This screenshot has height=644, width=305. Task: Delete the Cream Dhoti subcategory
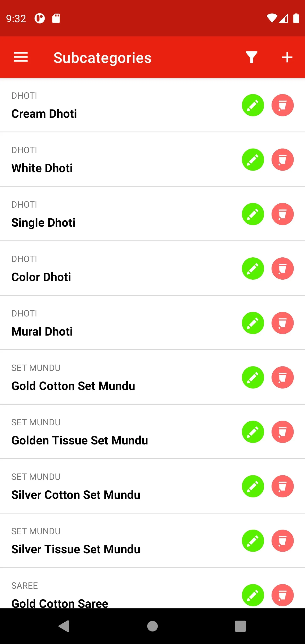pyautogui.click(x=283, y=105)
